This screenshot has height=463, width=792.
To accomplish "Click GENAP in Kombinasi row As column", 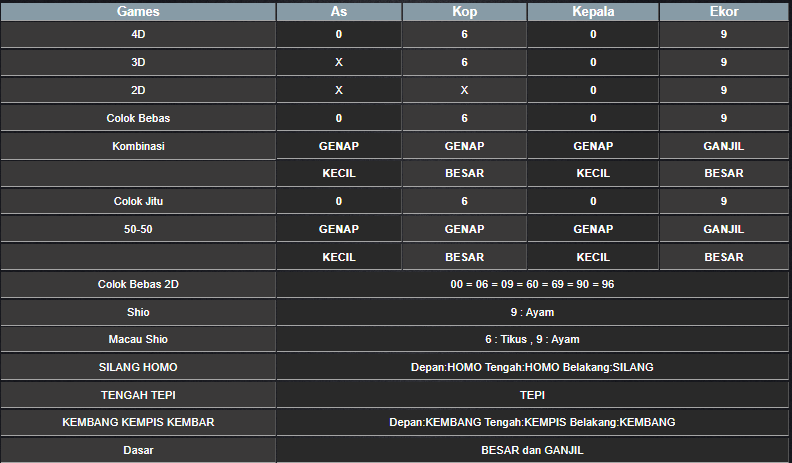I will click(339, 146).
